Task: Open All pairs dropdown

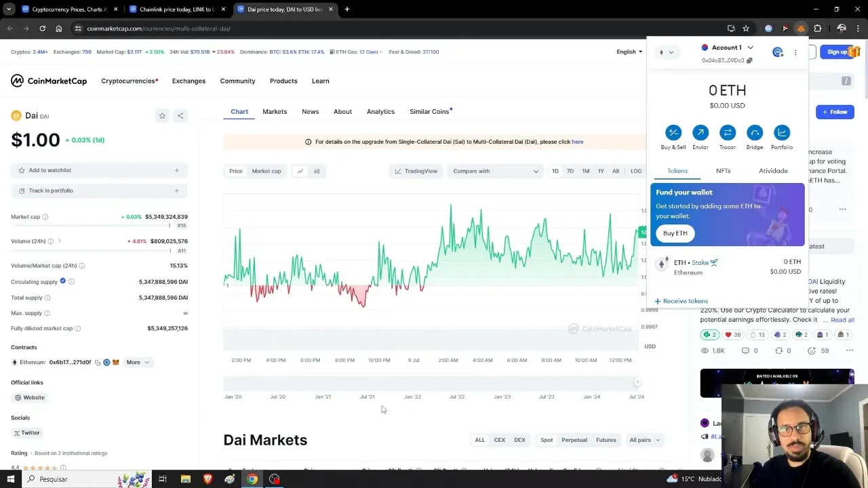Action: [644, 440]
